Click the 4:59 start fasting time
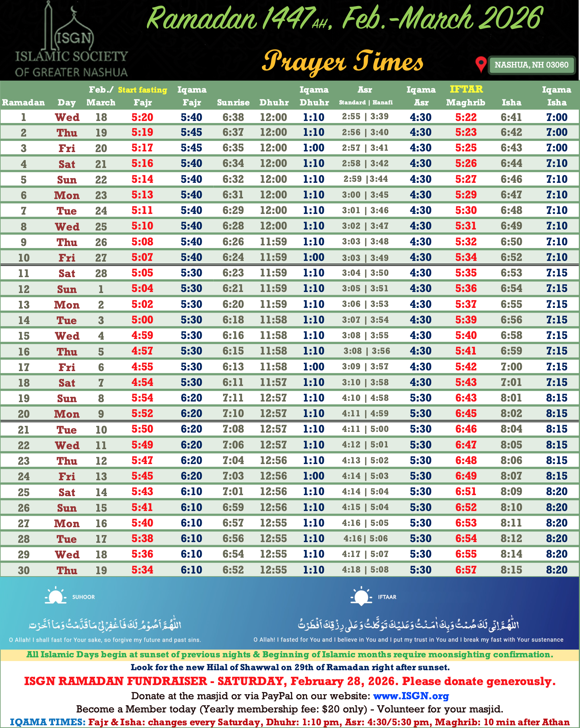Image resolution: width=580 pixels, height=728 pixels. tap(142, 335)
